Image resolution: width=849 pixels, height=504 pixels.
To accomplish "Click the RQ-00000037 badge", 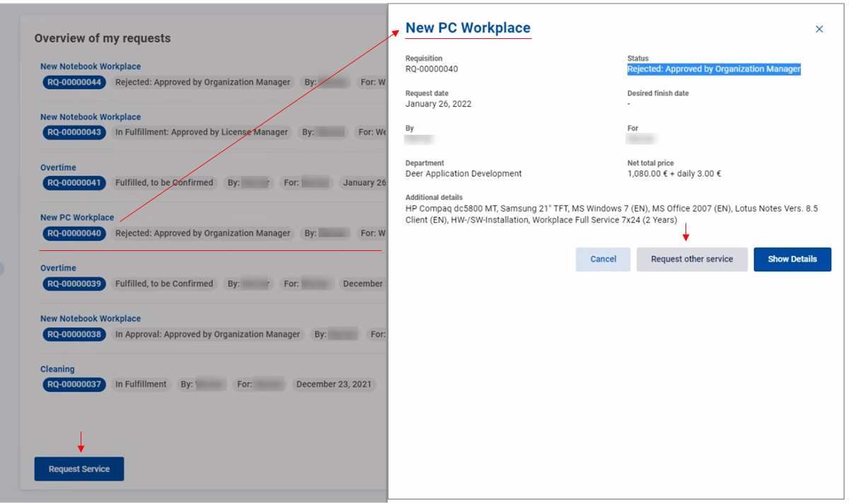I will pyautogui.click(x=74, y=385).
